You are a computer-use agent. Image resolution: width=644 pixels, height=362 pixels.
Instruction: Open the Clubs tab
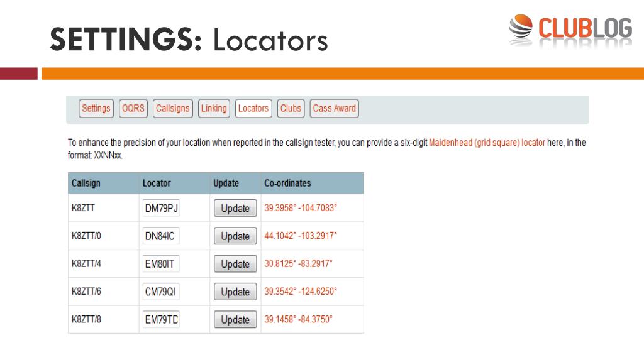[291, 108]
